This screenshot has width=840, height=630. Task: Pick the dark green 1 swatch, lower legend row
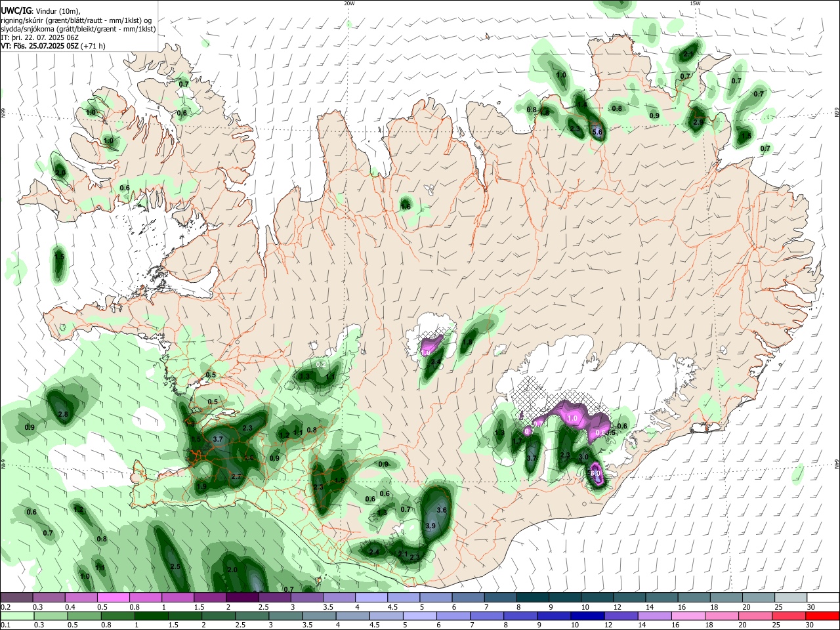point(151,616)
